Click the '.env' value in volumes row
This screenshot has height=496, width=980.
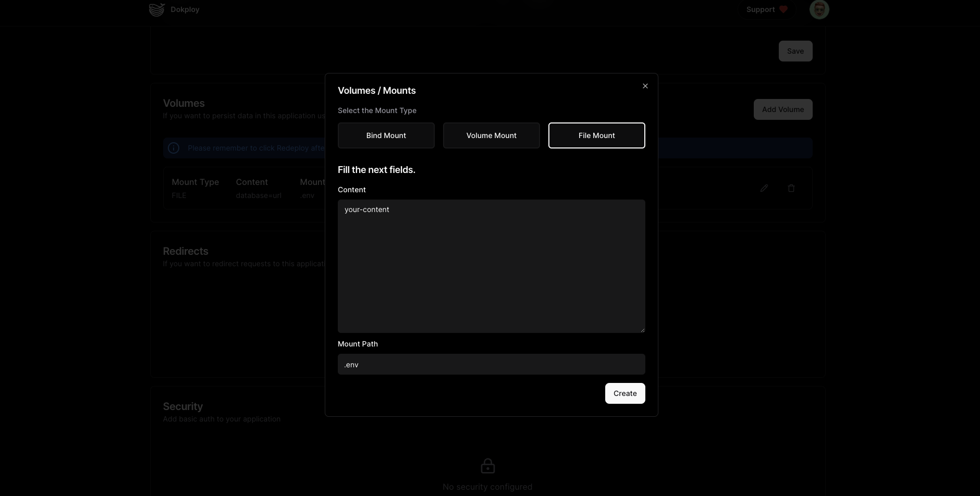coord(307,195)
